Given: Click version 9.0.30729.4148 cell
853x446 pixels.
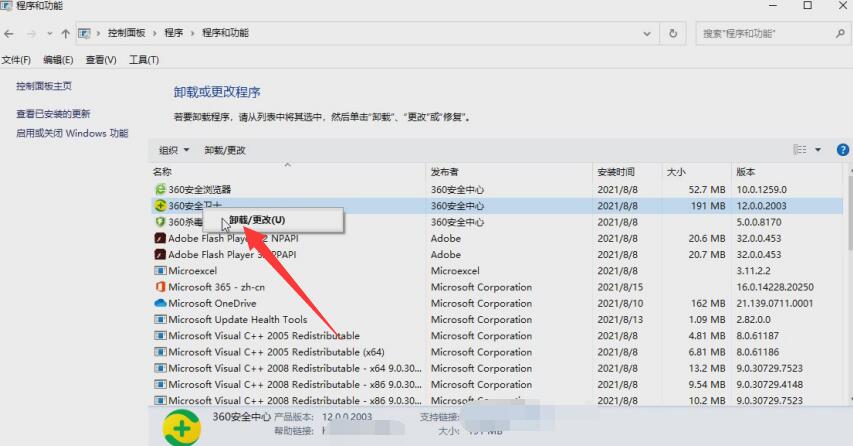Looking at the screenshot, I should (x=770, y=385).
